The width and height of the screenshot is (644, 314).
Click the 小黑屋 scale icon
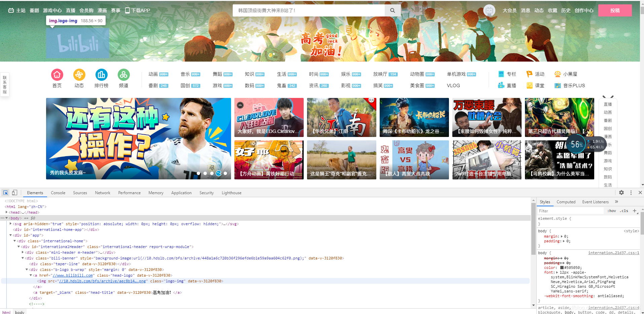[x=558, y=74]
